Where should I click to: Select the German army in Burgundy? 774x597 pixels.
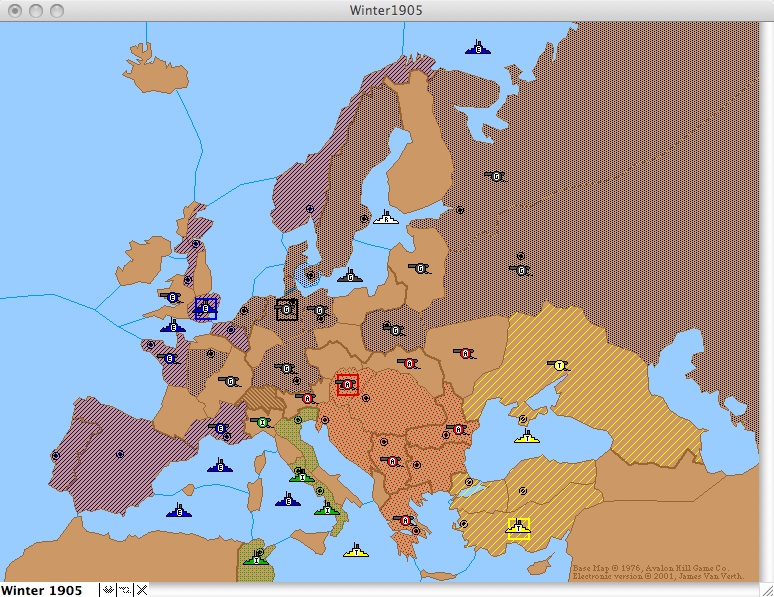click(x=230, y=381)
